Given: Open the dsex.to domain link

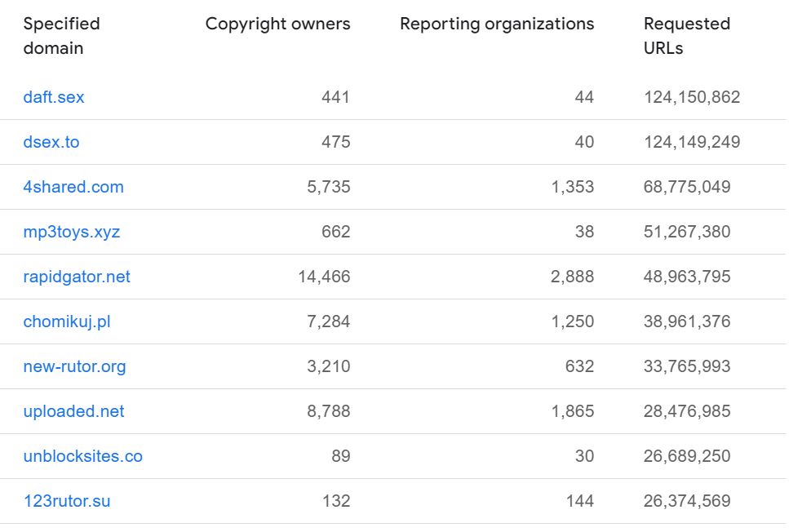Looking at the screenshot, I should [51, 142].
